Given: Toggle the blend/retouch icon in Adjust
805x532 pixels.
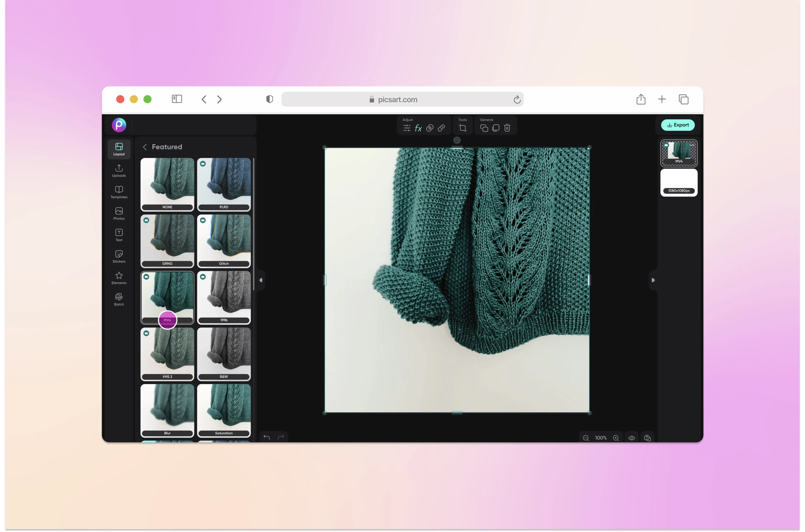Looking at the screenshot, I should [430, 128].
